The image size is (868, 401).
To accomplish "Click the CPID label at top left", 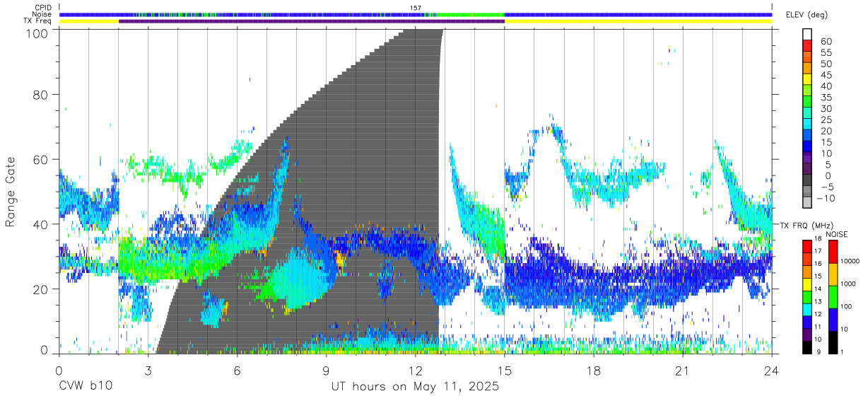I will coord(42,7).
